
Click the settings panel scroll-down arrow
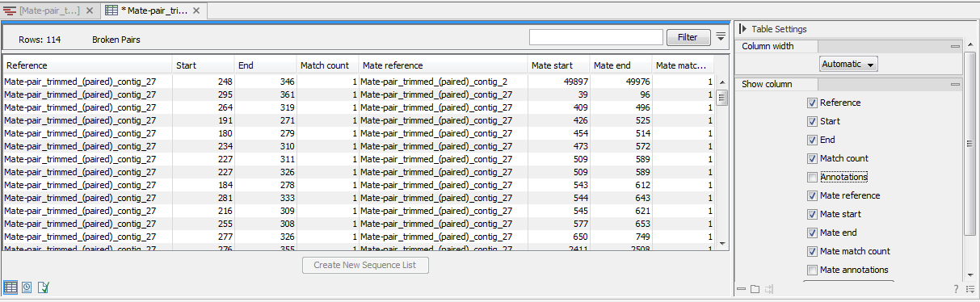[970, 275]
